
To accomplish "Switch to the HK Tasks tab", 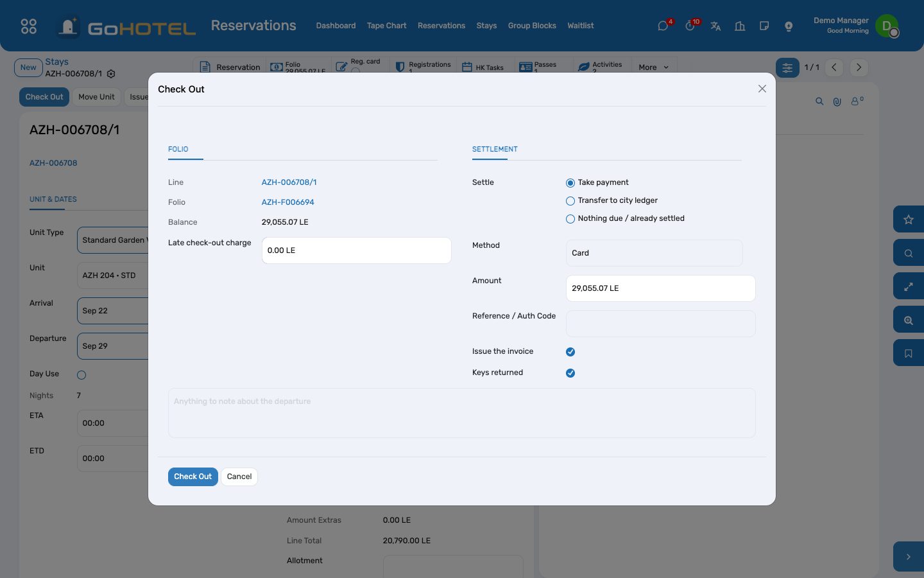I will pyautogui.click(x=483, y=67).
